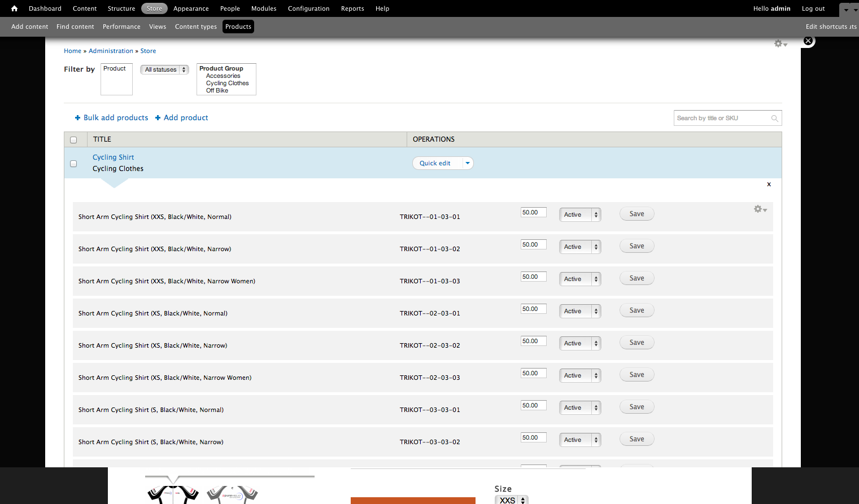The height and width of the screenshot is (504, 859).
Task: Select Cycling Clothes in the Product Group filter
Action: [227, 83]
